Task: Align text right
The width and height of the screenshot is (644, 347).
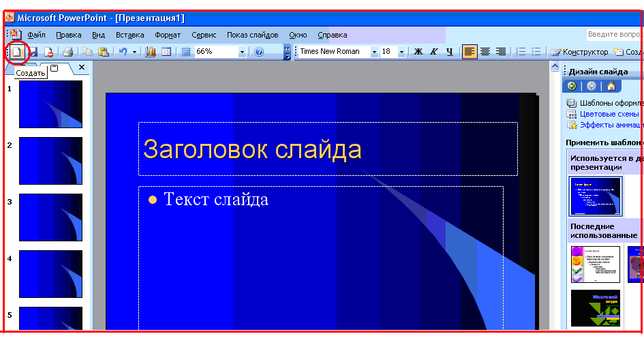Action: coord(501,52)
